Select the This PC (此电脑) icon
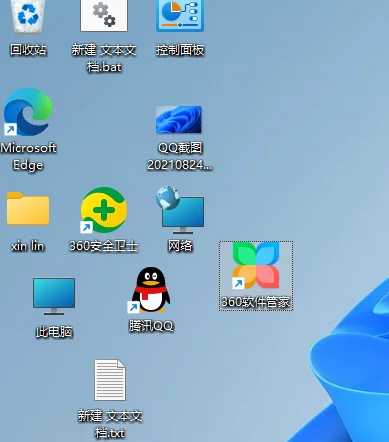Image resolution: width=389 pixels, height=442 pixels. [x=54, y=297]
